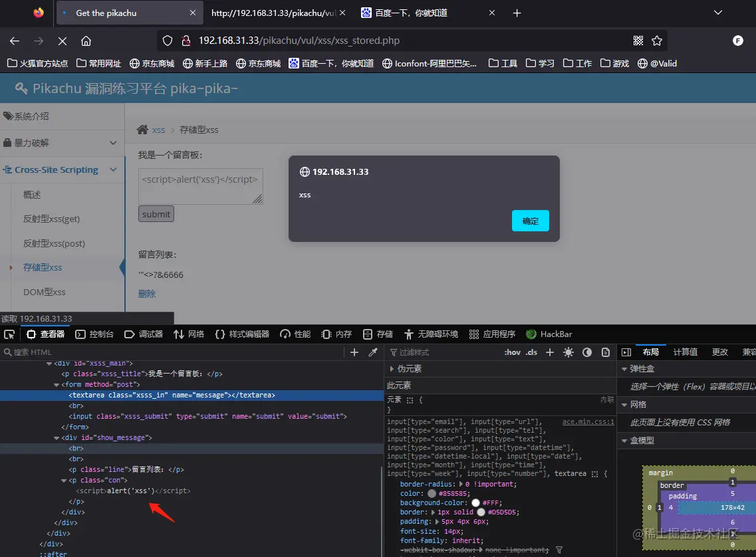Open the QR code icon in address bar
The height and width of the screenshot is (557, 756).
[x=638, y=41]
